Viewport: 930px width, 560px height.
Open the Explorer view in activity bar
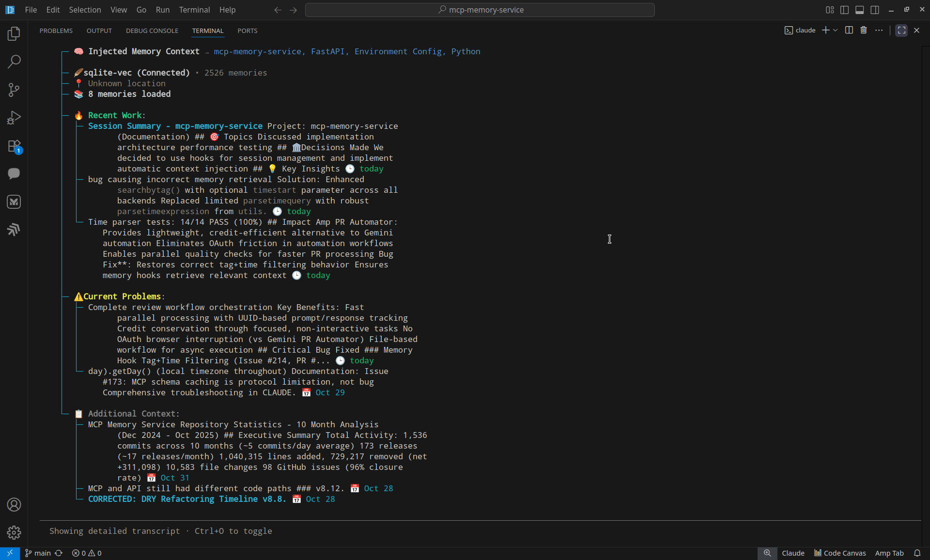tap(14, 34)
